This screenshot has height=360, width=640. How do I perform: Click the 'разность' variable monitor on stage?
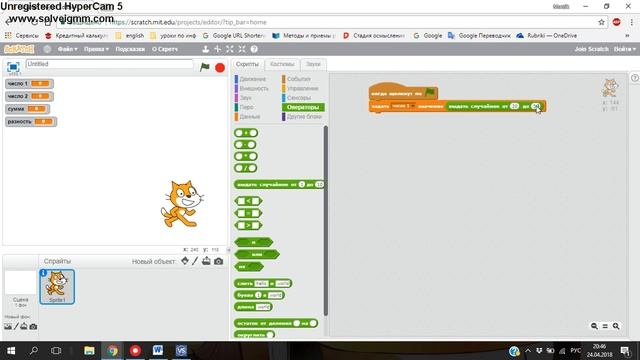pyautogui.click(x=31, y=122)
